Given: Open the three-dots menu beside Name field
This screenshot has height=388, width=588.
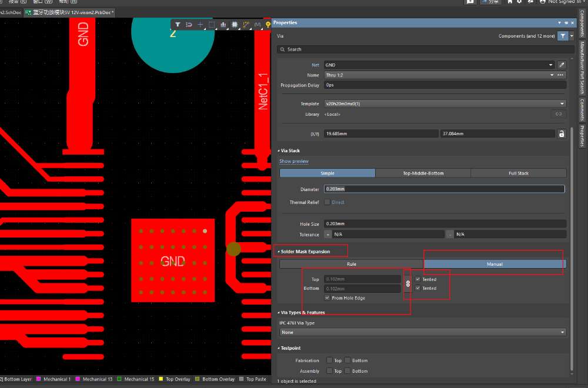Looking at the screenshot, I should click(x=560, y=75).
